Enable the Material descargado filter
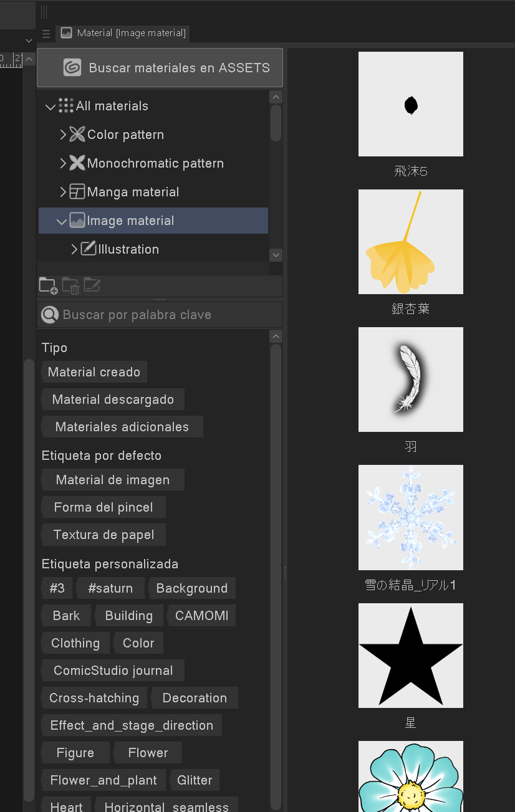 click(x=113, y=399)
